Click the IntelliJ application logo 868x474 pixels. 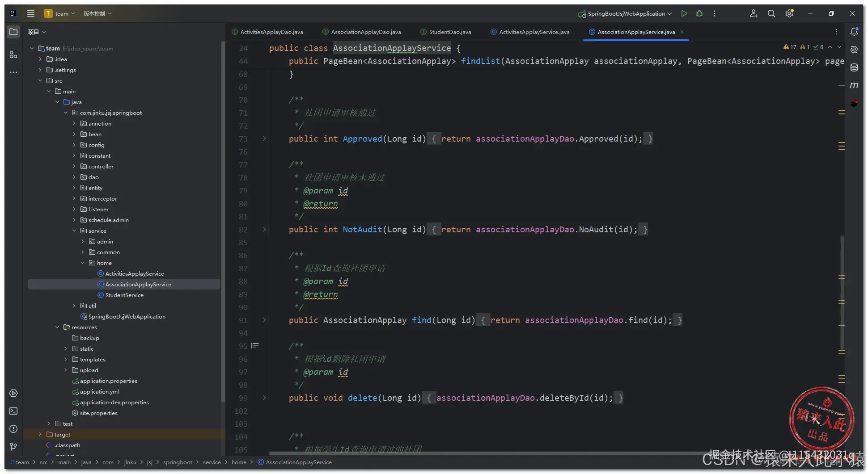tap(13, 13)
